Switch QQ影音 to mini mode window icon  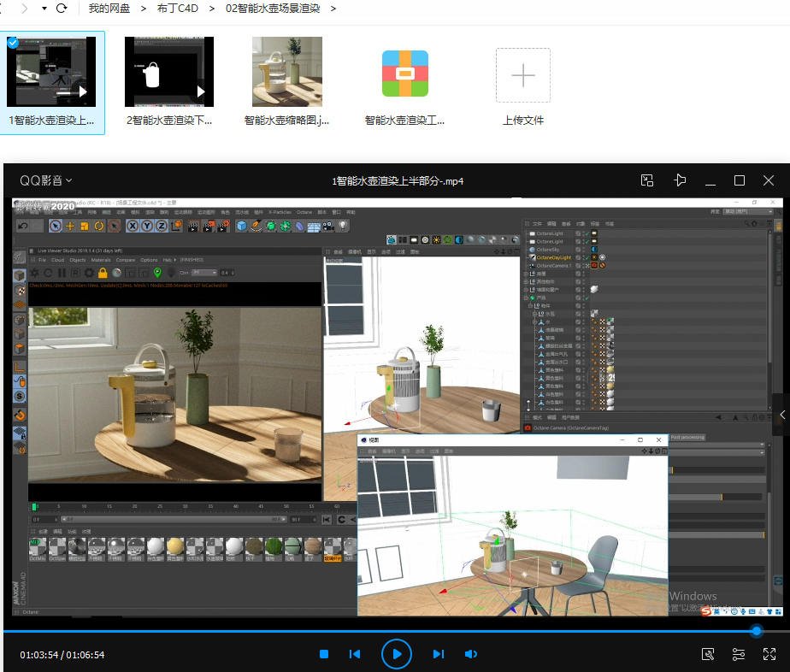(647, 180)
